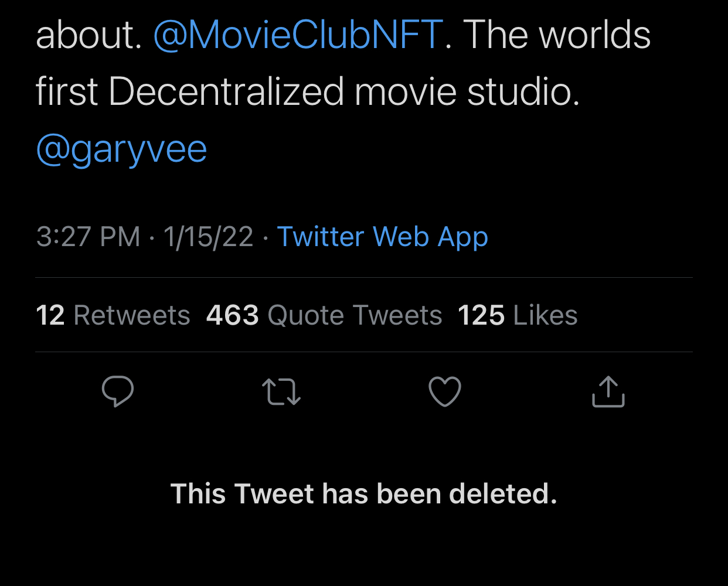This screenshot has height=586, width=728.
Task: Click the word 'about.' in the tweet
Action: 89,35
